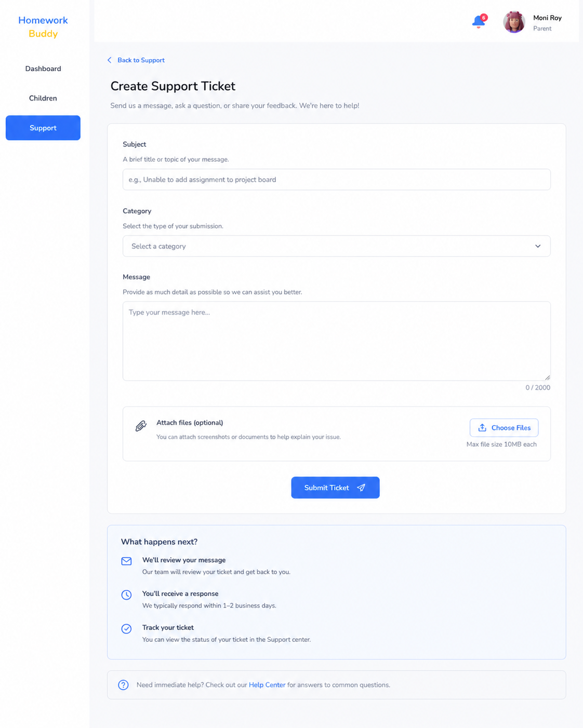The width and height of the screenshot is (583, 728).
Task: Go to the Children section
Action: coord(43,98)
